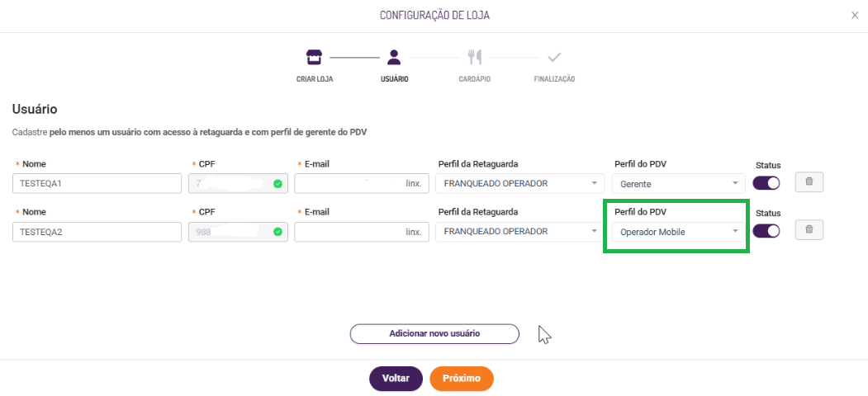
Task: Go to the CRIAR LOJA step label
Action: (x=314, y=79)
